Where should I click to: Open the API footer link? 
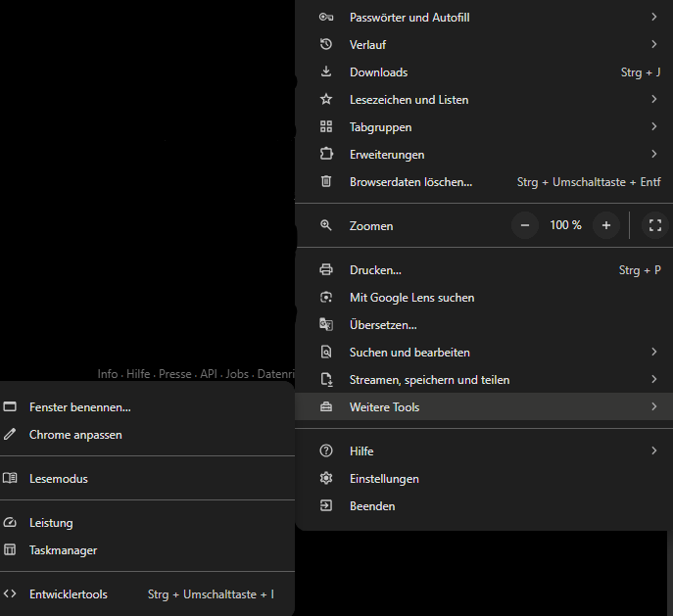tap(209, 374)
